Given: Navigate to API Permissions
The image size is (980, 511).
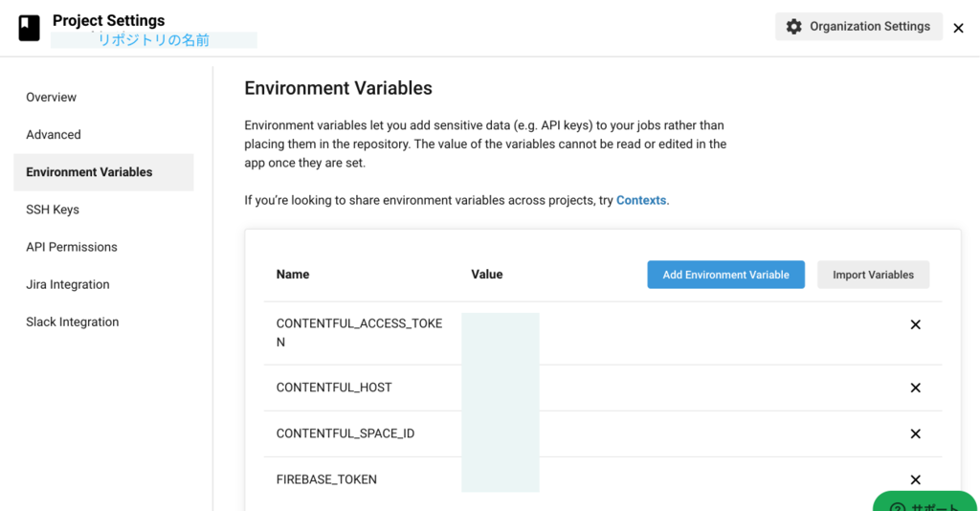Looking at the screenshot, I should (72, 247).
